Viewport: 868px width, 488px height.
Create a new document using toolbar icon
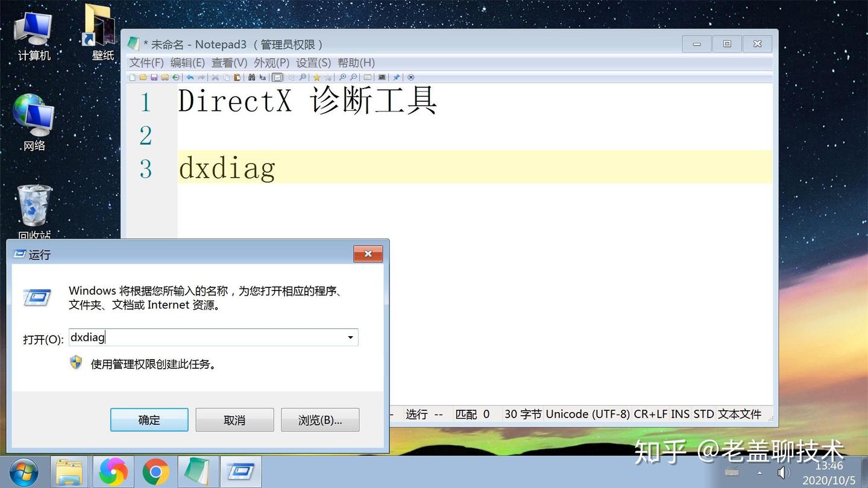pyautogui.click(x=133, y=77)
